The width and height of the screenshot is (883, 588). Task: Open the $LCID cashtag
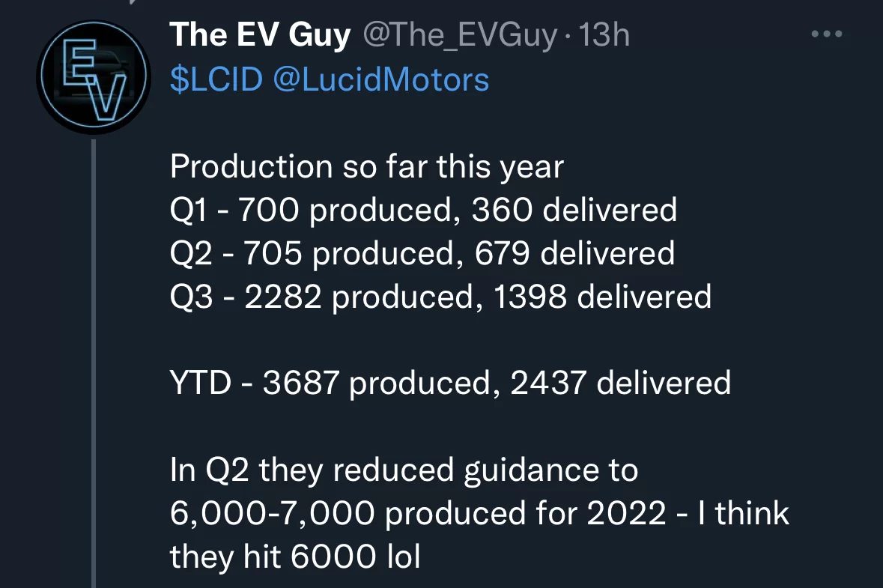click(216, 79)
